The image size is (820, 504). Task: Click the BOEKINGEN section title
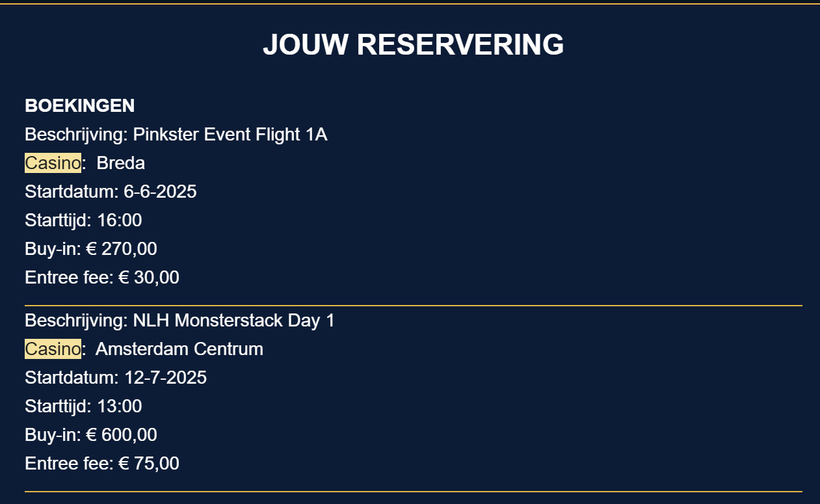(x=80, y=105)
